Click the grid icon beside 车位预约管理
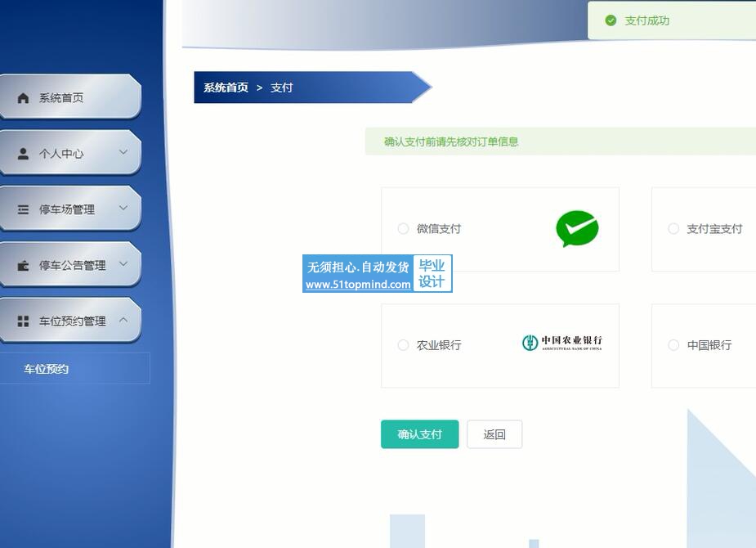The width and height of the screenshot is (756, 548). click(23, 321)
